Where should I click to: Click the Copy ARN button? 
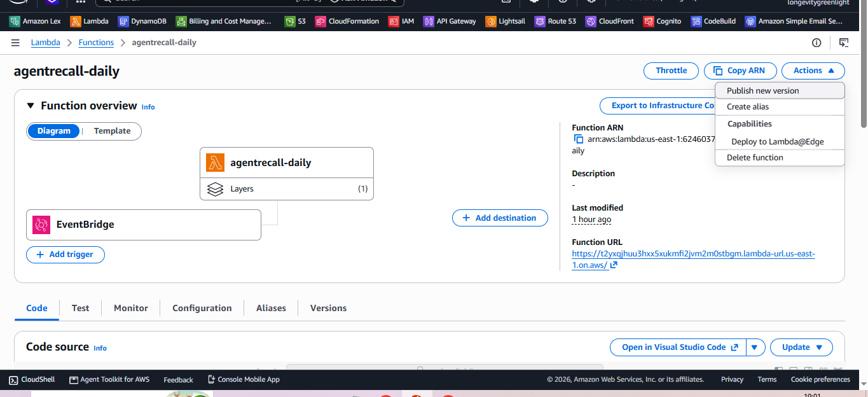(740, 71)
